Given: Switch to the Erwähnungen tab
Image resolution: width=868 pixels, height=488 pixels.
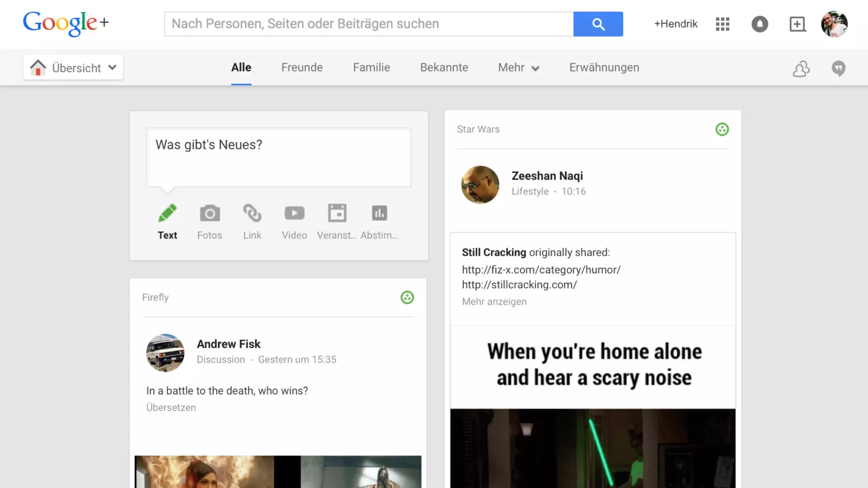Looking at the screenshot, I should (x=604, y=68).
